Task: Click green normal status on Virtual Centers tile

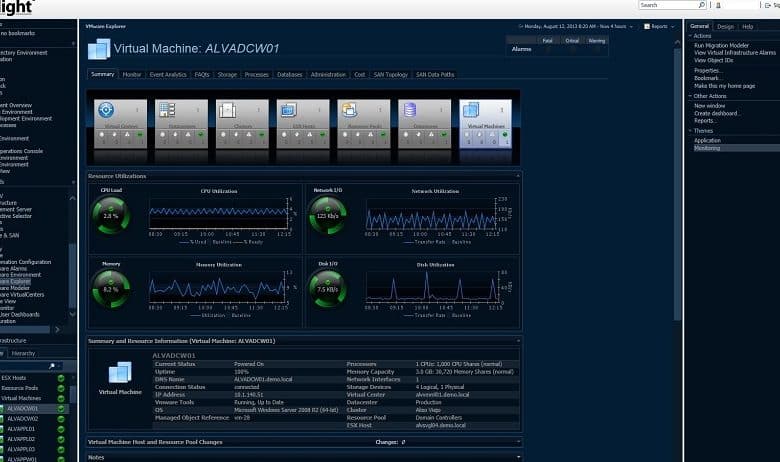Action: [x=140, y=134]
